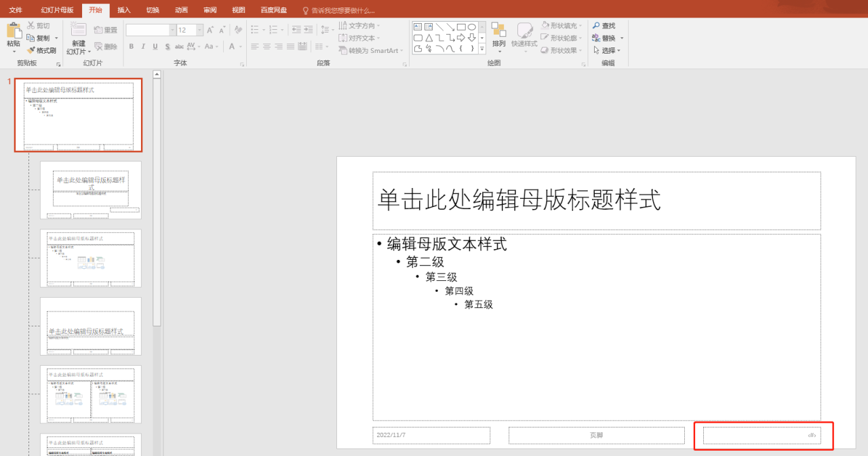The height and width of the screenshot is (456, 868).
Task: Apply bold formatting with the B icon
Action: [x=131, y=46]
